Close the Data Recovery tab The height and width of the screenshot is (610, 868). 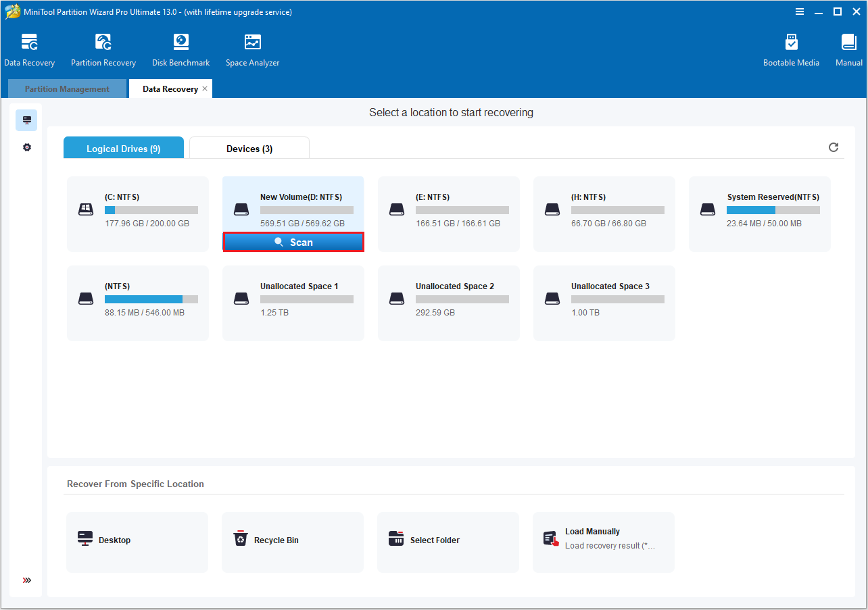pyautogui.click(x=205, y=88)
